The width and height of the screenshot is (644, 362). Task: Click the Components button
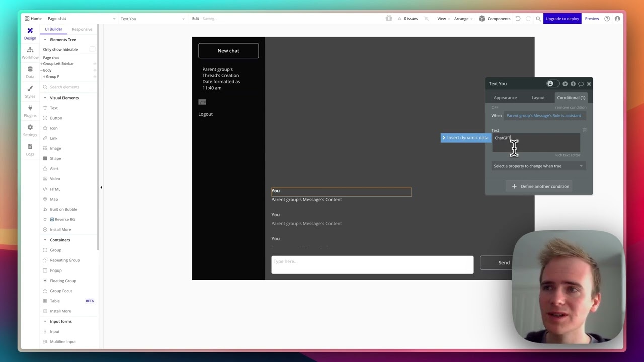click(x=495, y=19)
